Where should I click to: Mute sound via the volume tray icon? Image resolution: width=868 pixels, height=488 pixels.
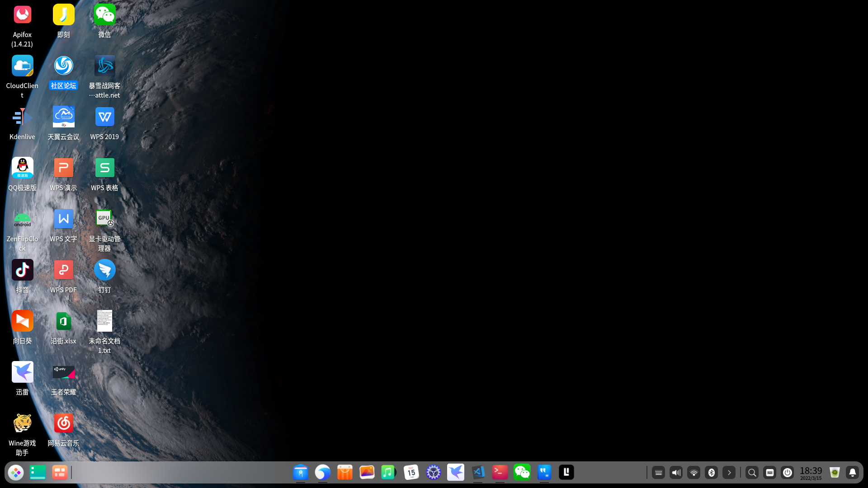click(x=676, y=472)
